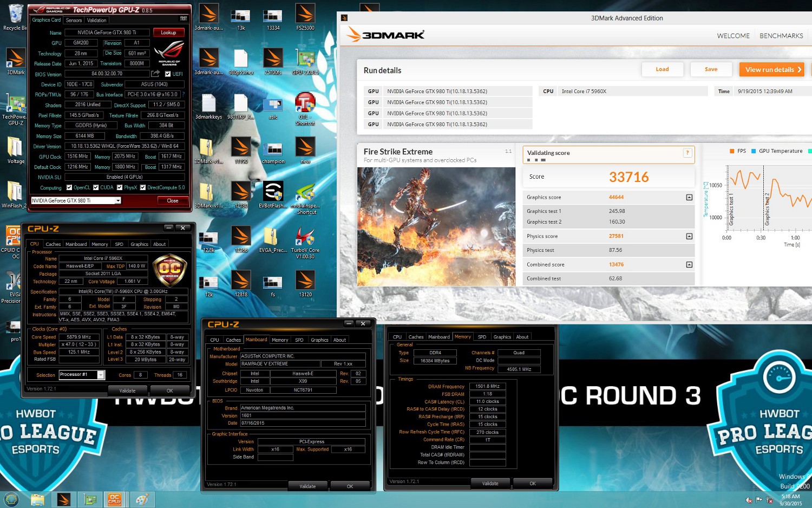This screenshot has height=508, width=812.
Task: Click the 3DMark taskbar icon
Action: pos(64,499)
